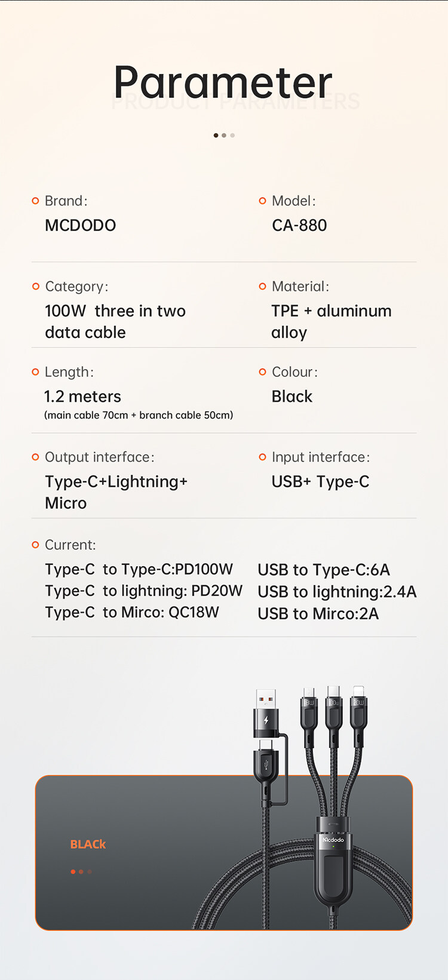Image resolution: width=448 pixels, height=980 pixels.
Task: Click the orange bullet beside Model
Action: pyautogui.click(x=262, y=201)
